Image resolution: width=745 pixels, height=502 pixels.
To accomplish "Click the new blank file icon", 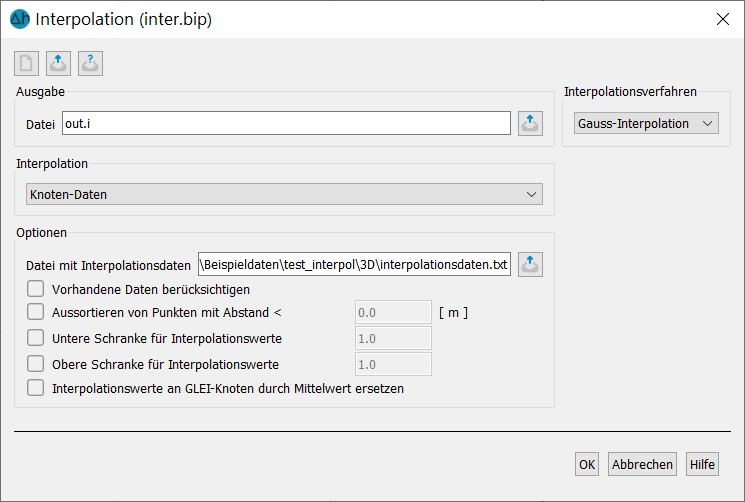I will click(x=26, y=63).
